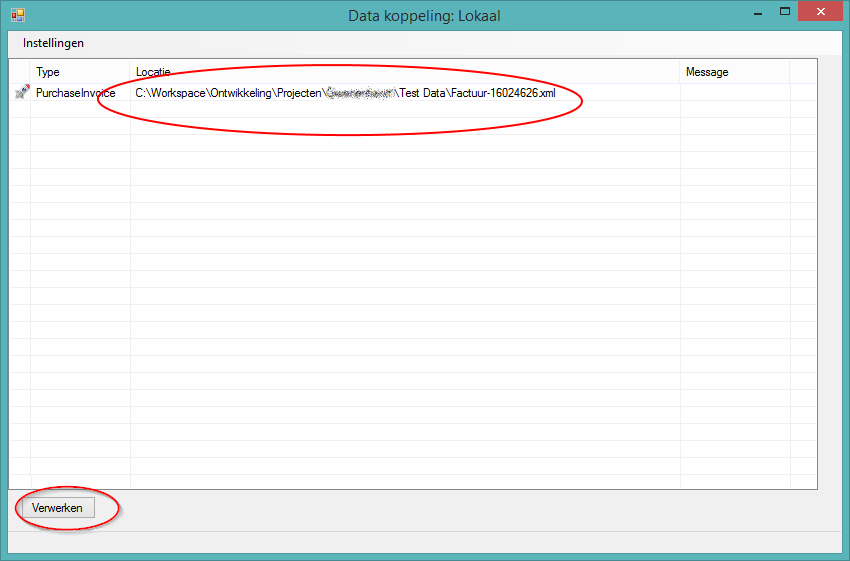Open the Instellingen menu
Image resolution: width=850 pixels, height=561 pixels.
point(53,43)
